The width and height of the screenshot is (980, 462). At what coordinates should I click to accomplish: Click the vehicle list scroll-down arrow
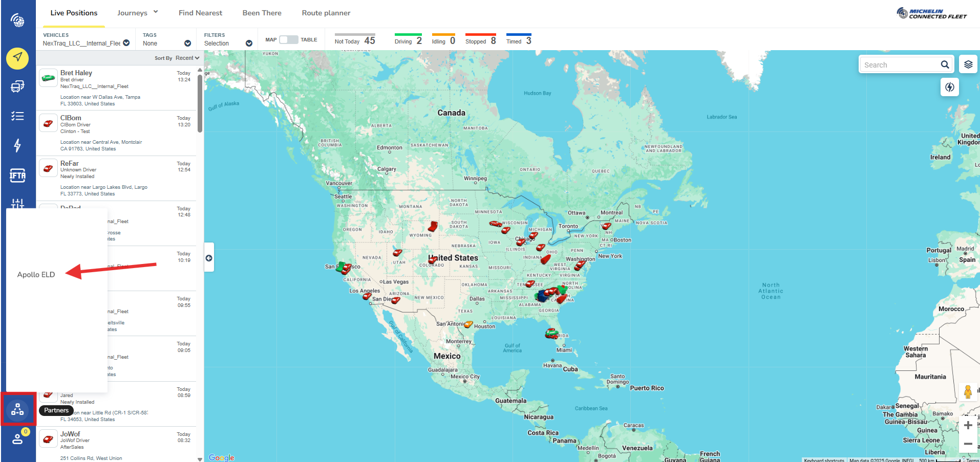tap(200, 459)
